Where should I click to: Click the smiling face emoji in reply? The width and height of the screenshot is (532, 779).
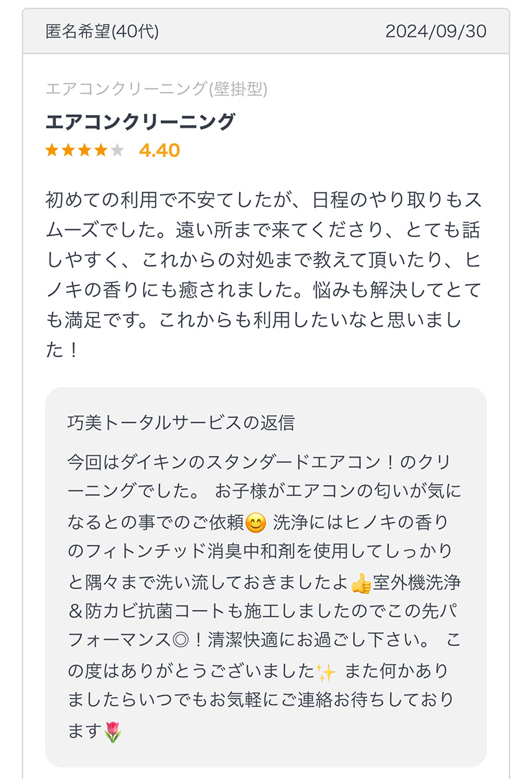256,523
